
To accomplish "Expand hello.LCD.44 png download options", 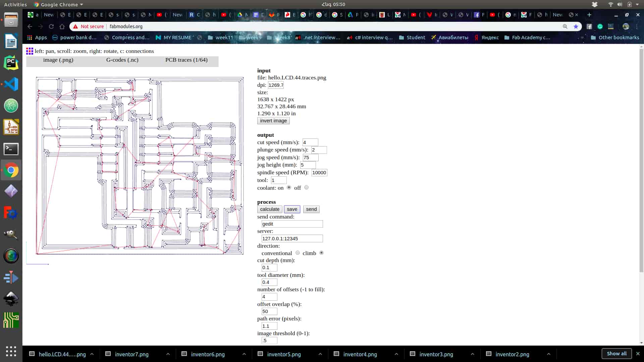I will point(92,354).
